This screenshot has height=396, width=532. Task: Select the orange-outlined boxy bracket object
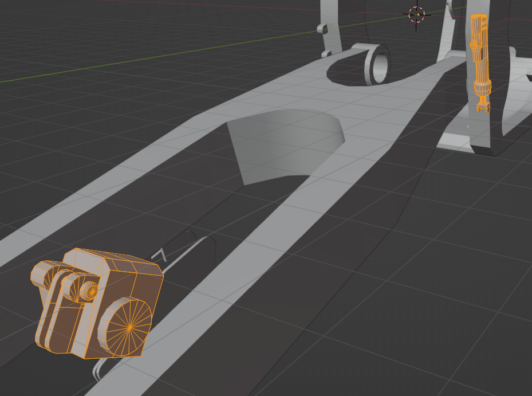(97, 303)
